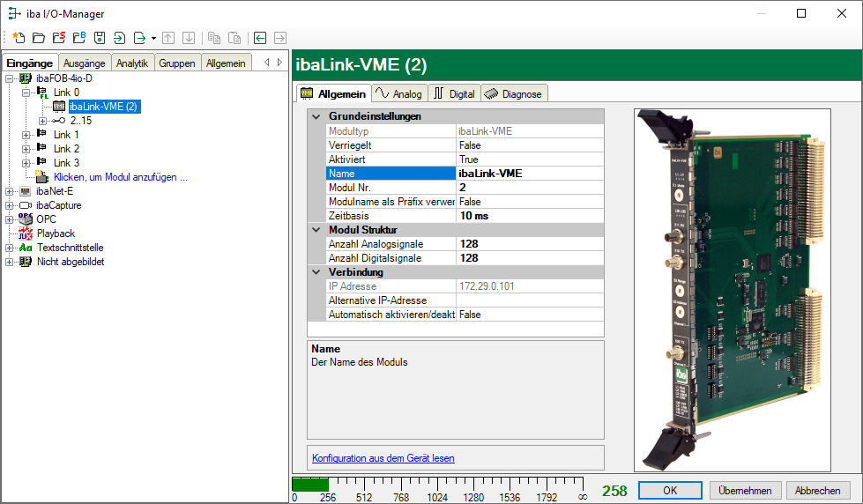The image size is (863, 504).
Task: Click the ibaCapture camera icon
Action: click(26, 205)
